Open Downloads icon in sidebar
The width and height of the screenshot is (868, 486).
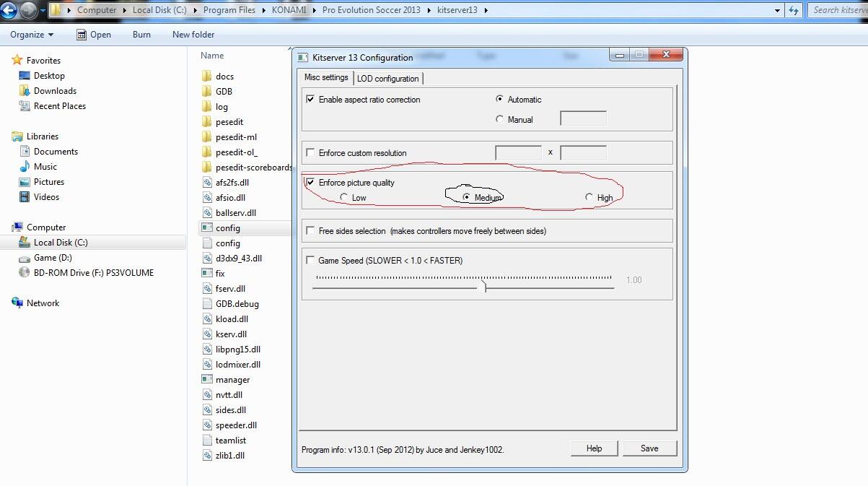tap(25, 90)
